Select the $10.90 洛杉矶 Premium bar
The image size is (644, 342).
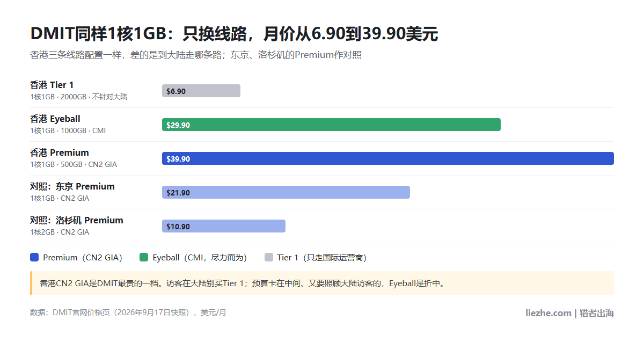click(x=224, y=226)
